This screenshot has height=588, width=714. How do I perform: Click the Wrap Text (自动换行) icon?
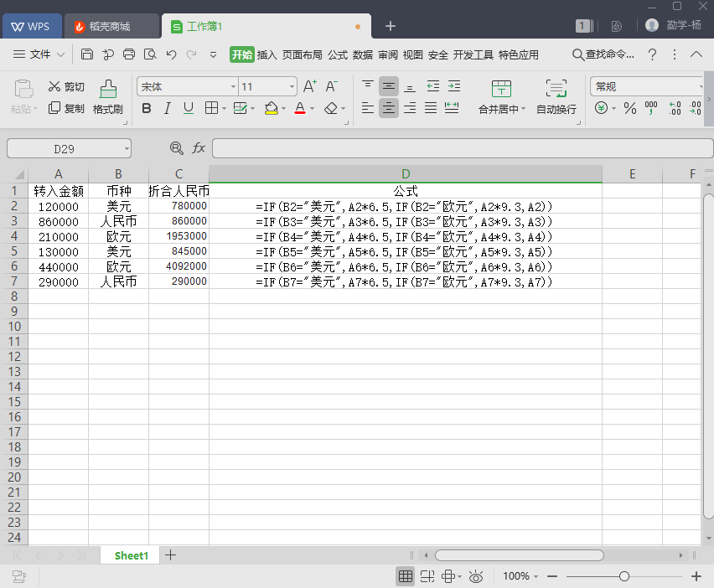coord(556,88)
